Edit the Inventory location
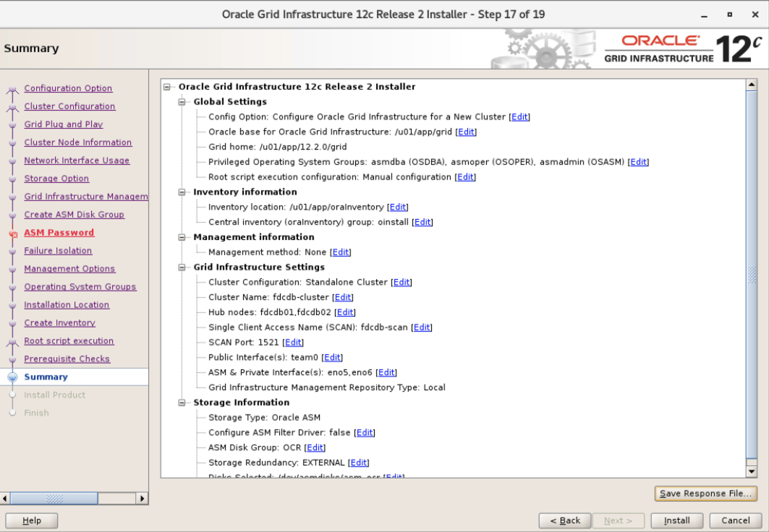This screenshot has height=532, width=769. 398,207
